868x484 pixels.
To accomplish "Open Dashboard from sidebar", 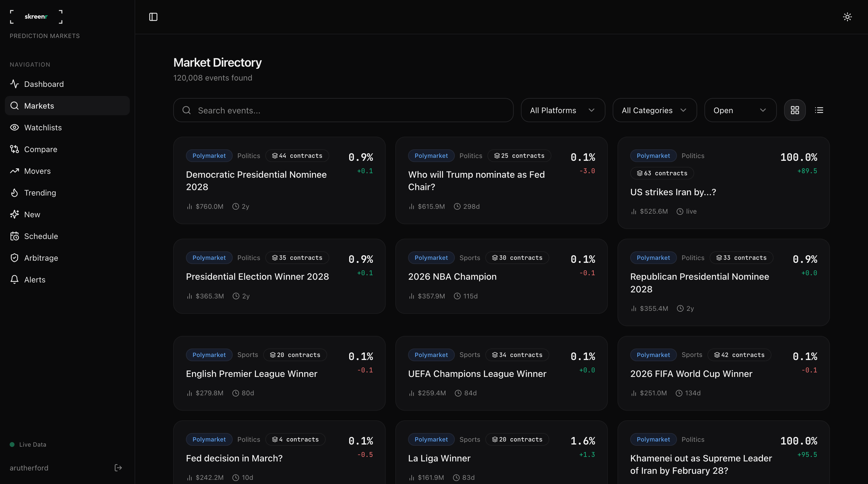I will [x=67, y=84].
